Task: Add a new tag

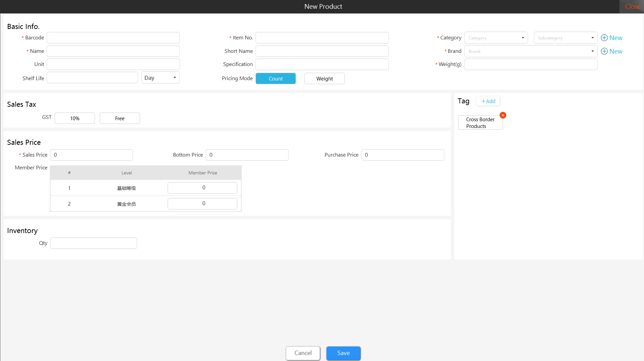Action: click(x=488, y=101)
